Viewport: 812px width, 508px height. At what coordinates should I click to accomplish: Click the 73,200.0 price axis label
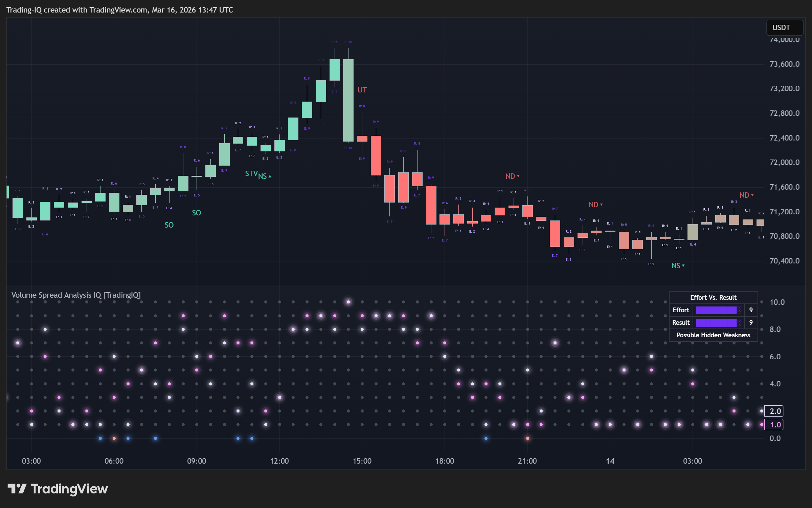pyautogui.click(x=784, y=88)
